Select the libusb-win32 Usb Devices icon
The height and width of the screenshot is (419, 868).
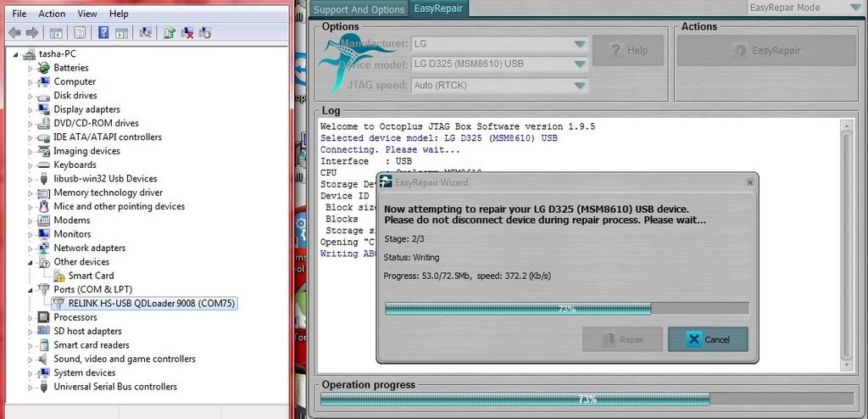[44, 178]
